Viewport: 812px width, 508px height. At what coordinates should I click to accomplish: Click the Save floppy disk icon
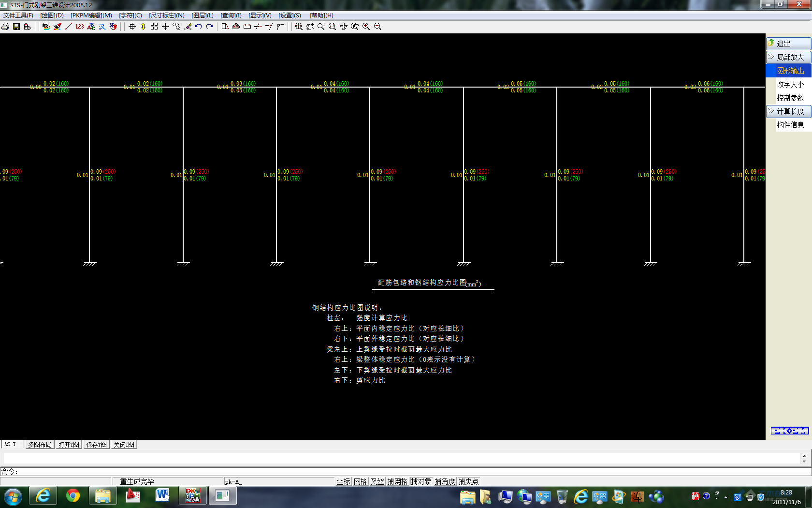(16, 27)
